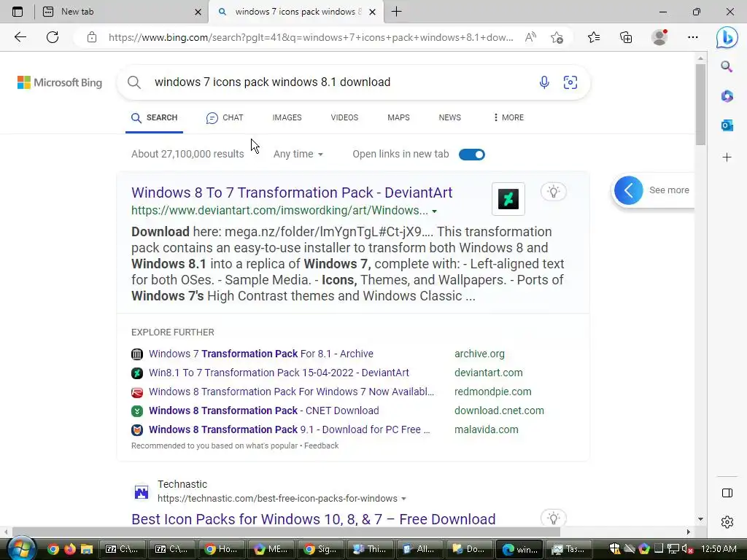Screen dimensions: 747x560
Task: Open Windows 7 Transformation Pack For 8.1 Archive
Action: pos(261,354)
